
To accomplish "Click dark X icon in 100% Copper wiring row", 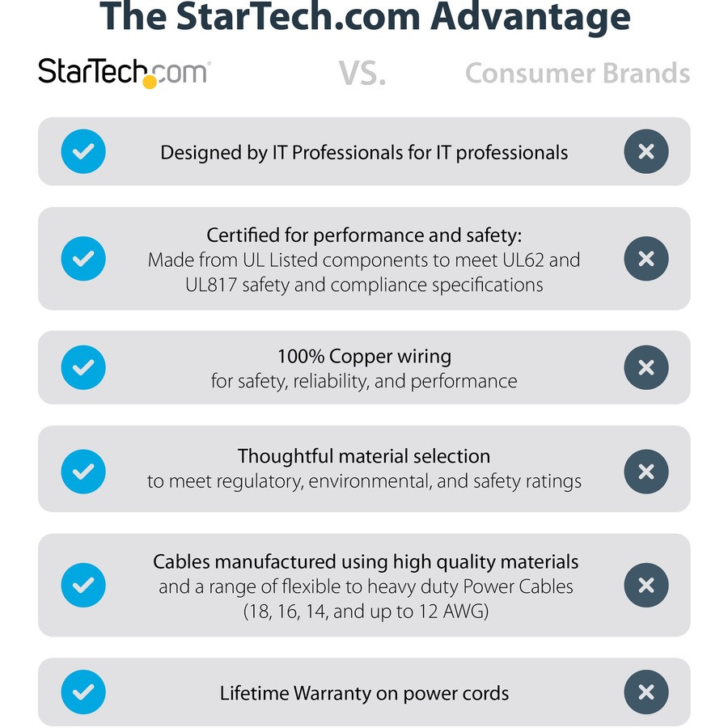I will 645,367.
